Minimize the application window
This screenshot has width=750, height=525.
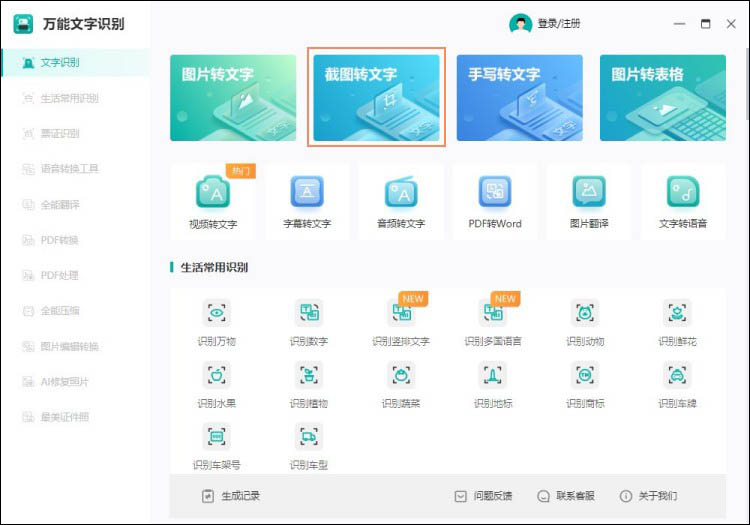(x=680, y=23)
